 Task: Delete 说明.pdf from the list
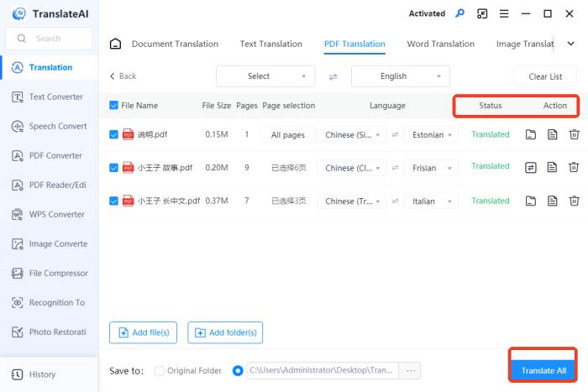[x=574, y=134]
